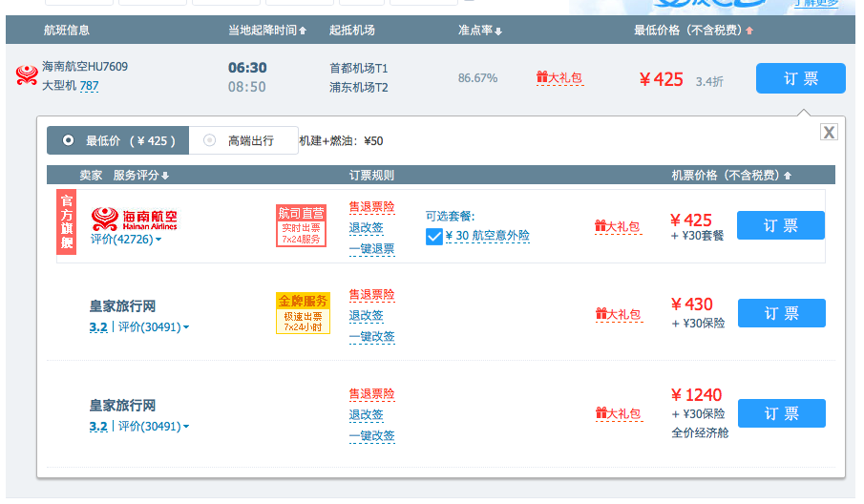
Task: Select the 高端出行 option
Action: [x=243, y=140]
